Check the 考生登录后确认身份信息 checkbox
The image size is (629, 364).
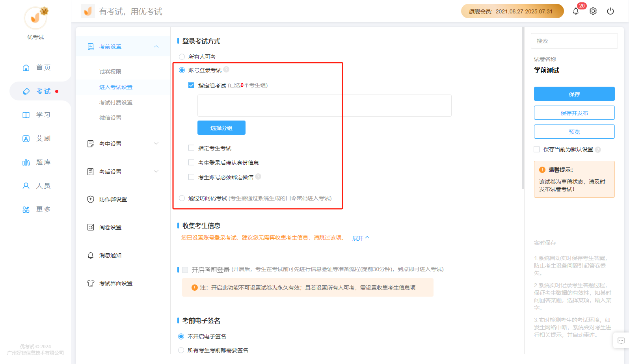coord(192,162)
